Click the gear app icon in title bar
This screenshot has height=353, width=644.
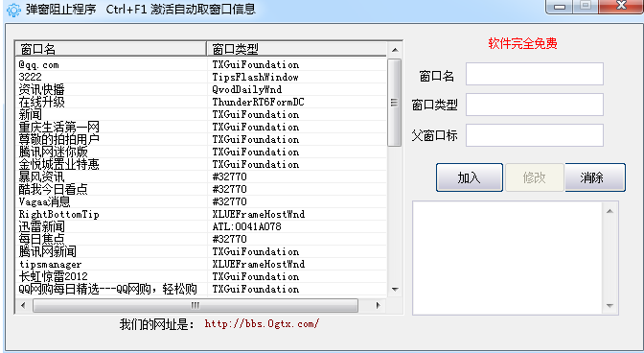(x=13, y=10)
